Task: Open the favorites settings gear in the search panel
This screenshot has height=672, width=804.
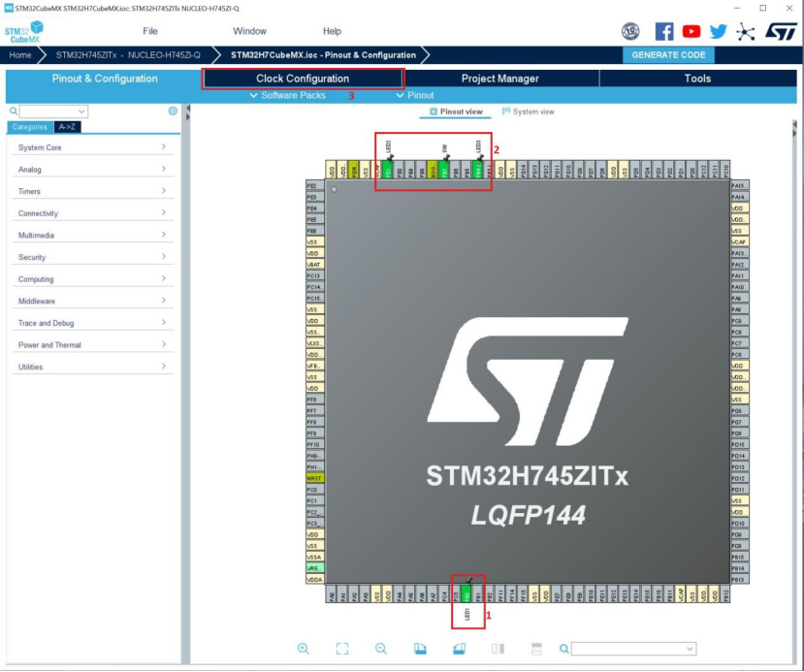Action: click(x=173, y=110)
